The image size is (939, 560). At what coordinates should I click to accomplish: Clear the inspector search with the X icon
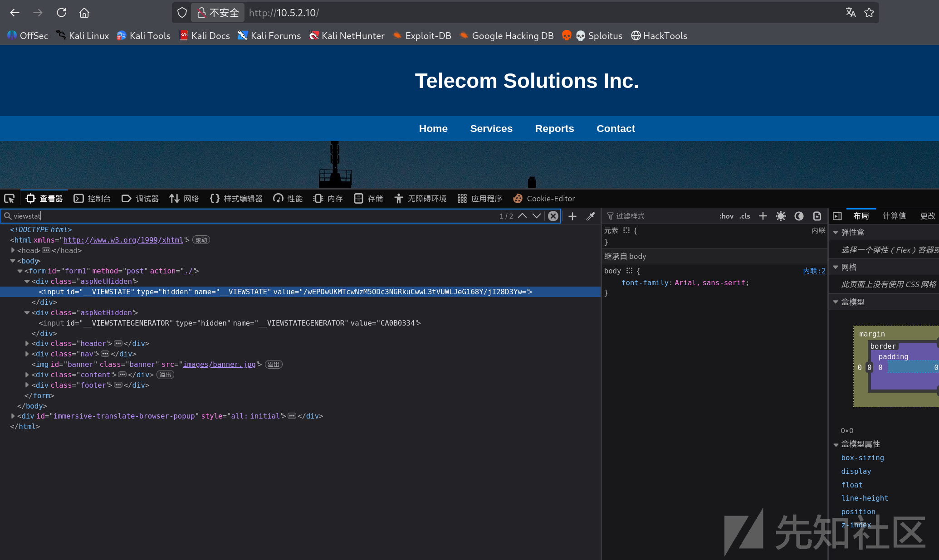(x=553, y=216)
